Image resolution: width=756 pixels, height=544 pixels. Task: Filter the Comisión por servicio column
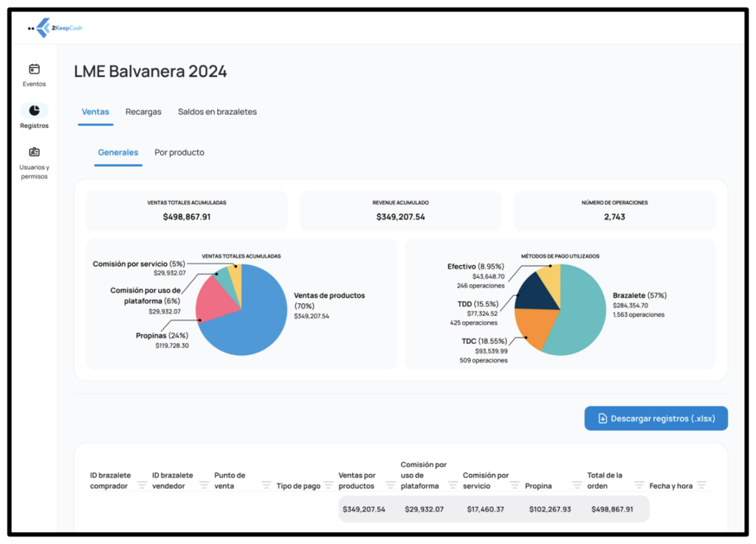[515, 485]
